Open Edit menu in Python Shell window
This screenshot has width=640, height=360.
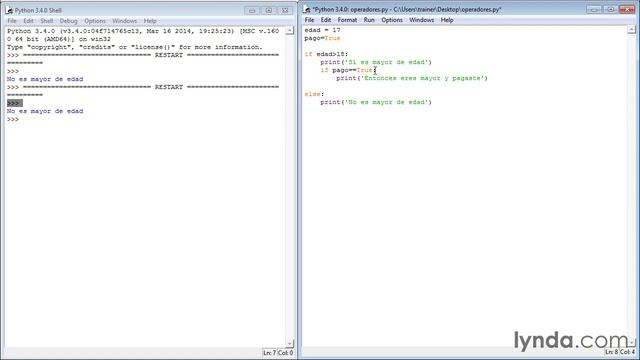(x=28, y=21)
